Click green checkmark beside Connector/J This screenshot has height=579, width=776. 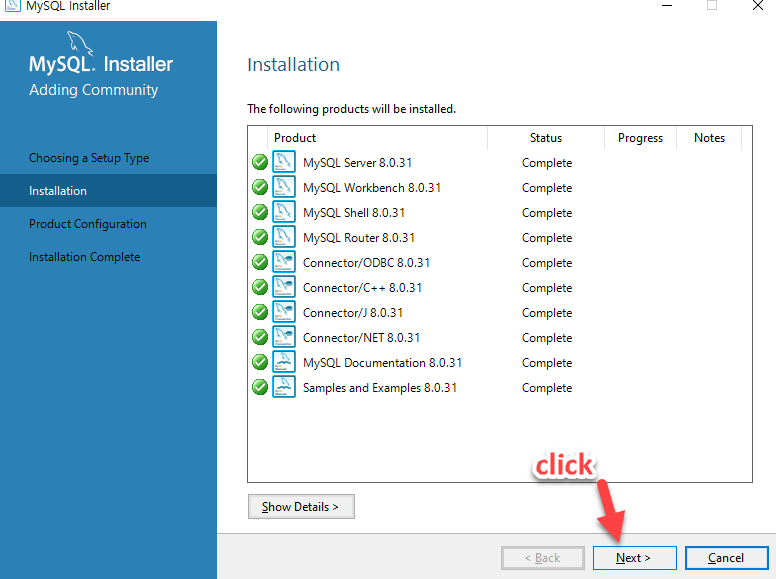click(260, 312)
